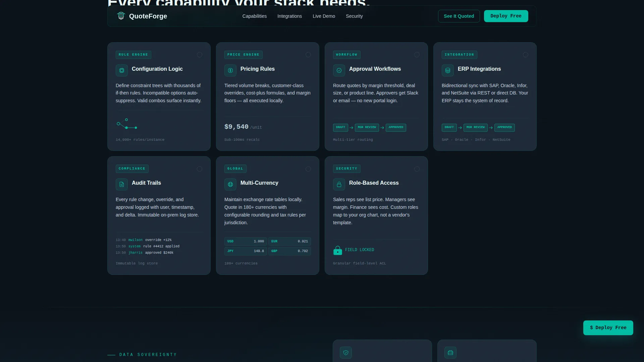
Task: Click APPROVED chip in Approval Workflows card
Action: [x=396, y=127]
